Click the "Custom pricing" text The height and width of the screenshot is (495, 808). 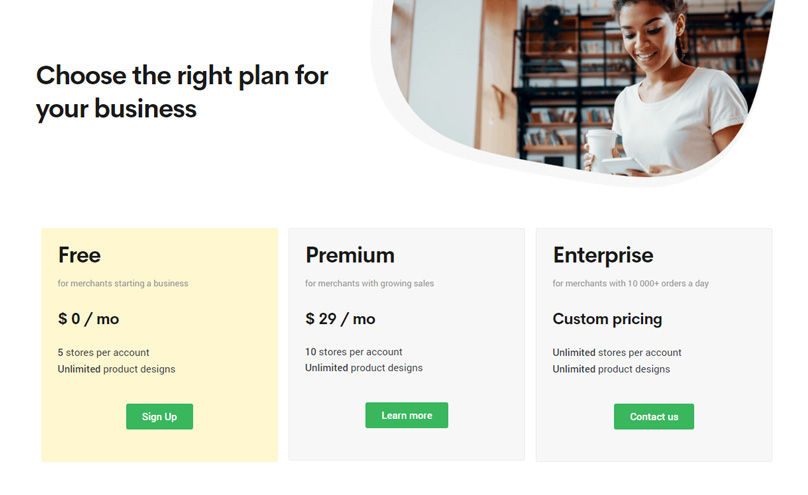click(x=607, y=319)
